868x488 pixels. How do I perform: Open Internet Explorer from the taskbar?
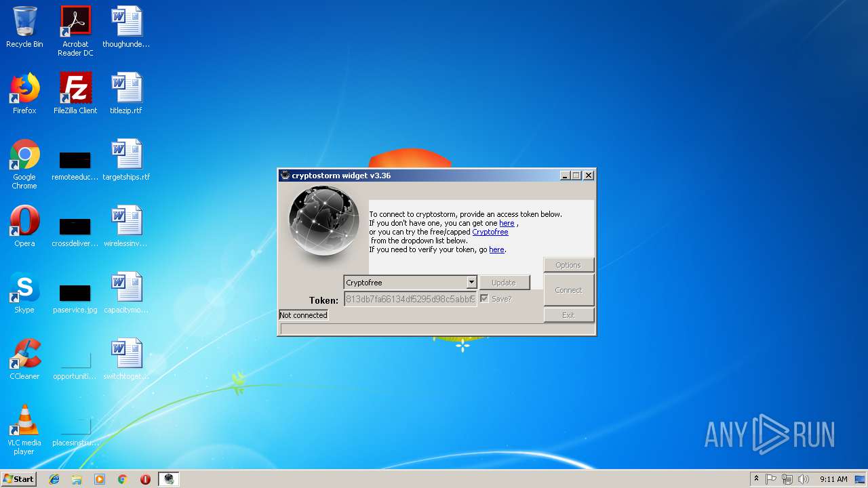tap(54, 479)
